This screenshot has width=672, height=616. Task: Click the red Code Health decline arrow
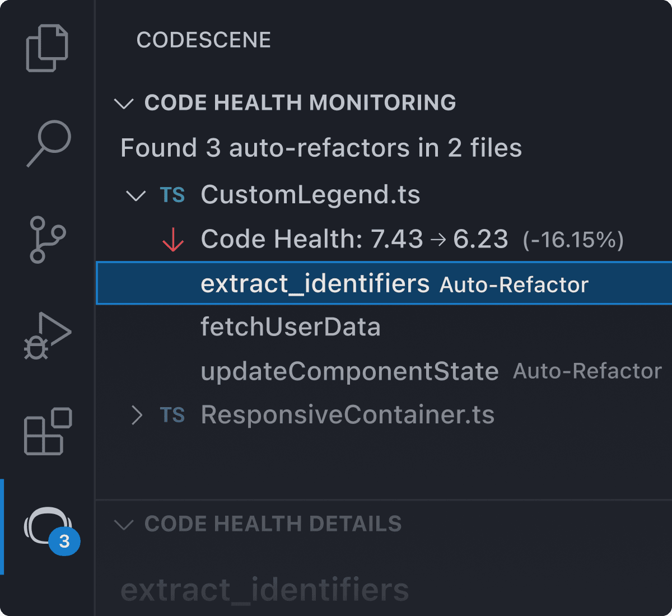[x=172, y=239]
